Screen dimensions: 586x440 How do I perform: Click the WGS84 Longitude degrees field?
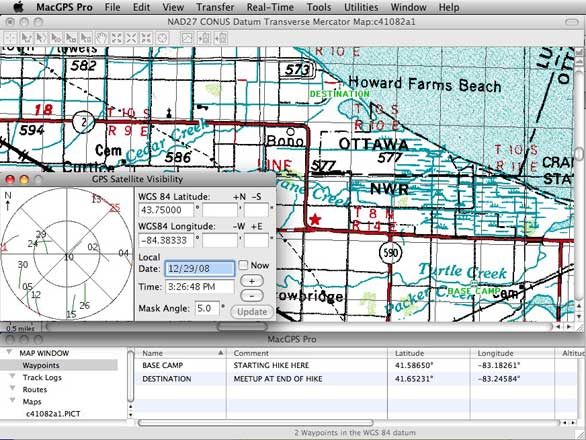(166, 240)
